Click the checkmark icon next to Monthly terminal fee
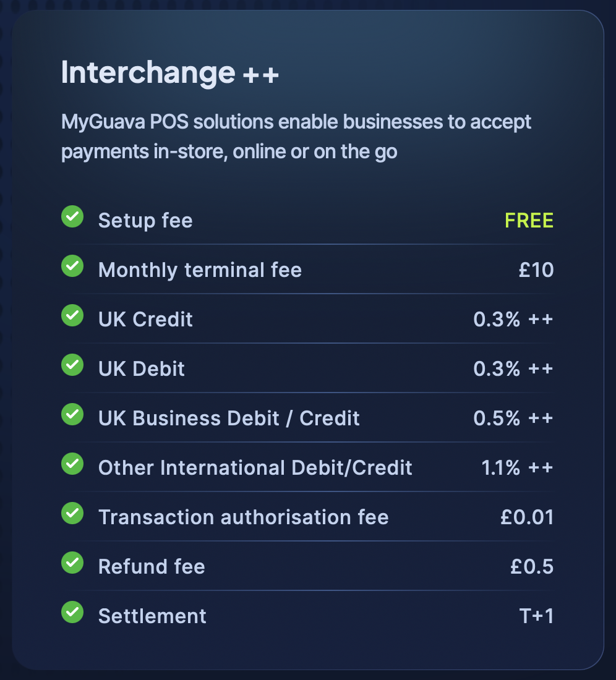This screenshot has width=616, height=680. pyautogui.click(x=72, y=266)
